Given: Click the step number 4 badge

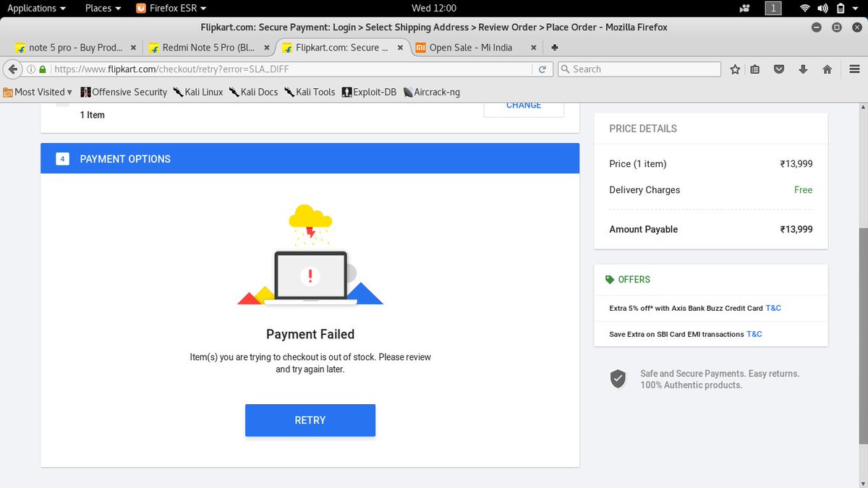Looking at the screenshot, I should click(x=62, y=159).
